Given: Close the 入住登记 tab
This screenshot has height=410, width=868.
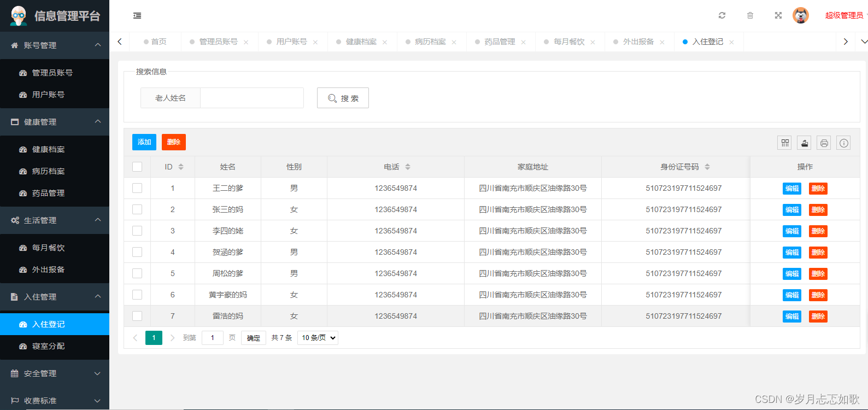Looking at the screenshot, I should [731, 42].
